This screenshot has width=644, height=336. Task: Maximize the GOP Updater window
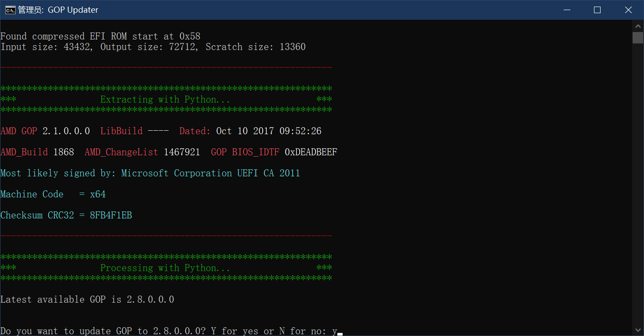tap(597, 10)
